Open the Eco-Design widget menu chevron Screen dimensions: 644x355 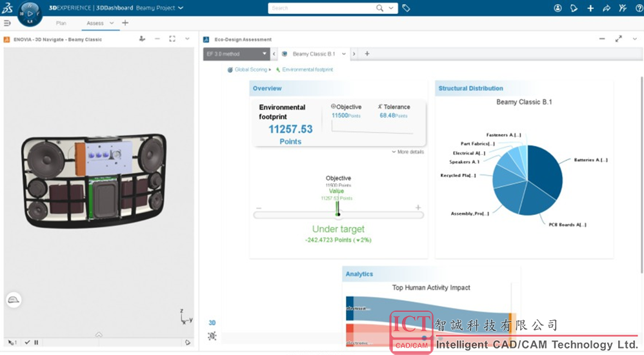point(634,39)
